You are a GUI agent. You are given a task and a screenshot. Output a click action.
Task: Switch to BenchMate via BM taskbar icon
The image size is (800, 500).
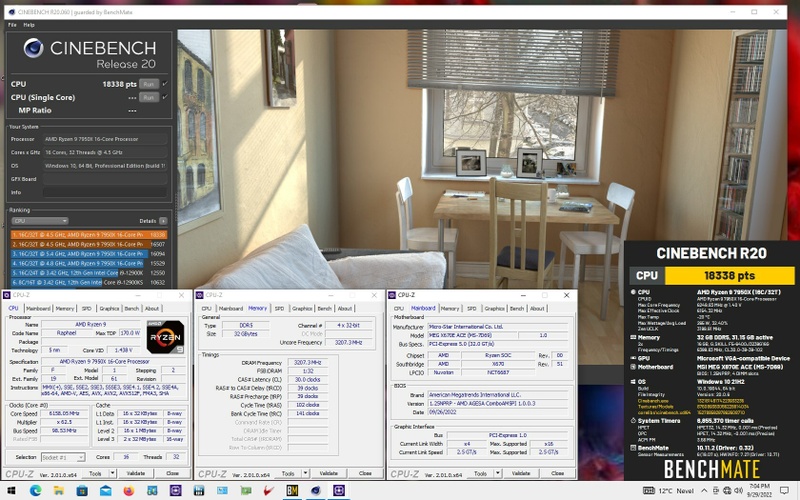(x=292, y=491)
